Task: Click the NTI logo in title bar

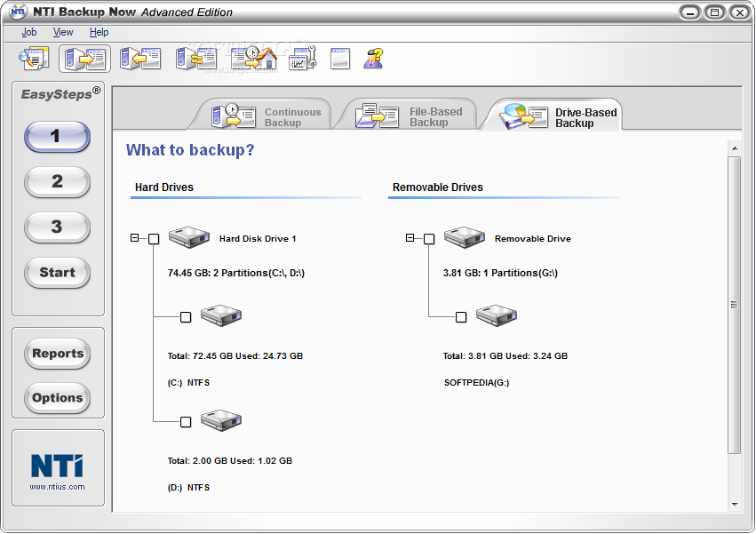Action: tap(18, 12)
